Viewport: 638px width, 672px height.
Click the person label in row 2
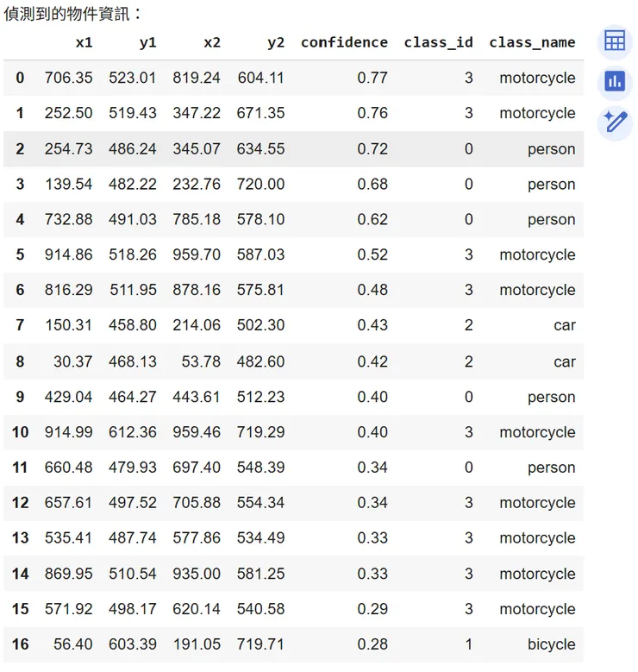[552, 149]
